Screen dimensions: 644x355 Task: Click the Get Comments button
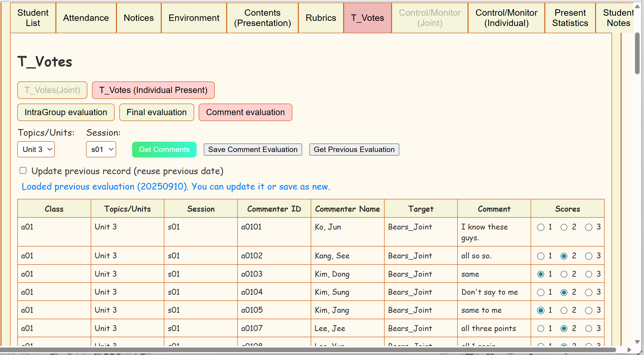pyautogui.click(x=164, y=149)
